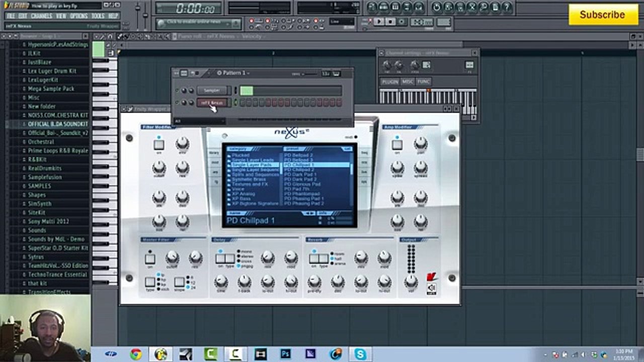Click the Output vol knob in Nexus

click(x=411, y=282)
